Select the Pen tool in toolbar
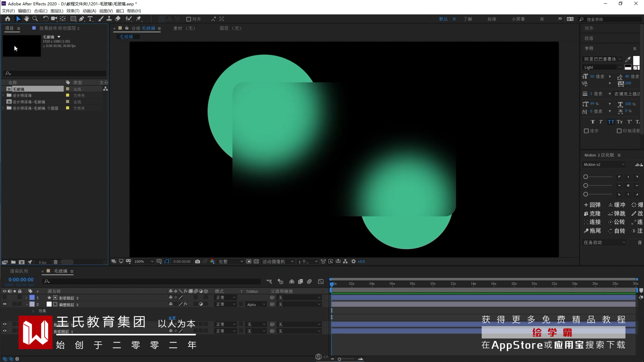The image size is (644, 362). point(82,19)
